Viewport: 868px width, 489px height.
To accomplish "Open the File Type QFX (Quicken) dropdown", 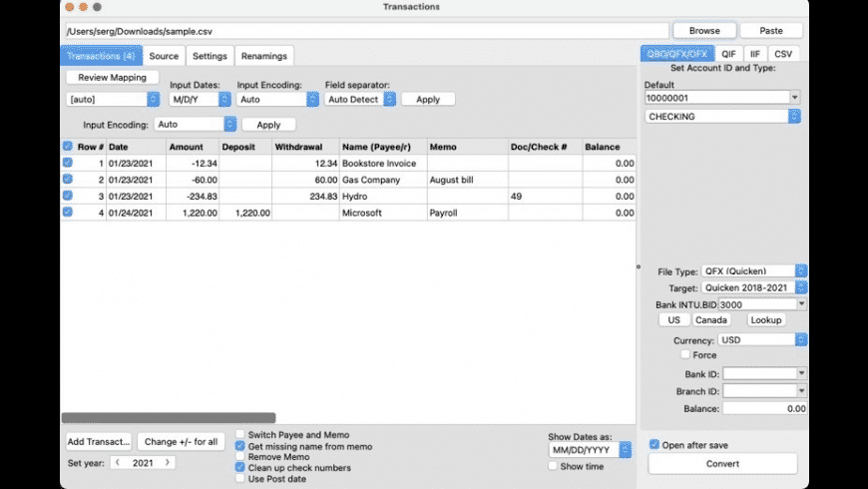I will 754,270.
